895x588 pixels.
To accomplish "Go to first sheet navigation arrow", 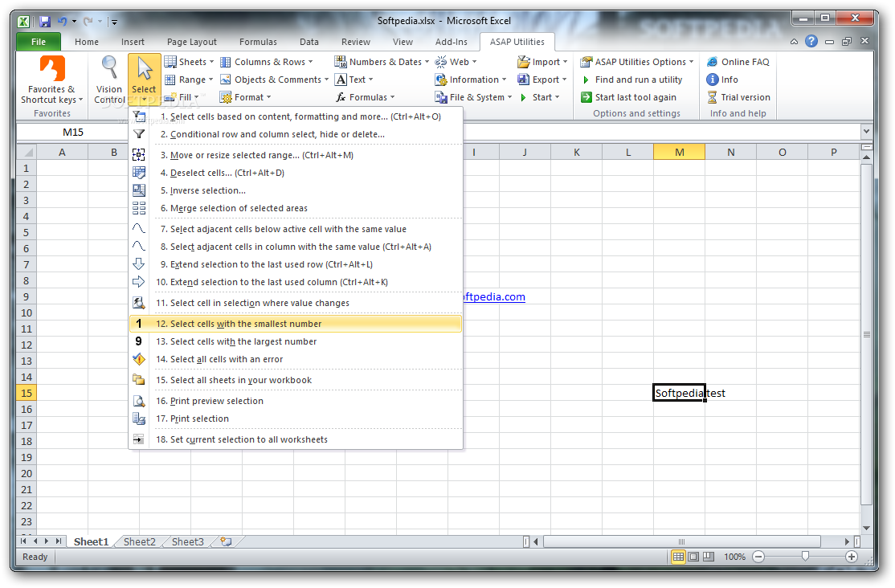I will pos(23,541).
